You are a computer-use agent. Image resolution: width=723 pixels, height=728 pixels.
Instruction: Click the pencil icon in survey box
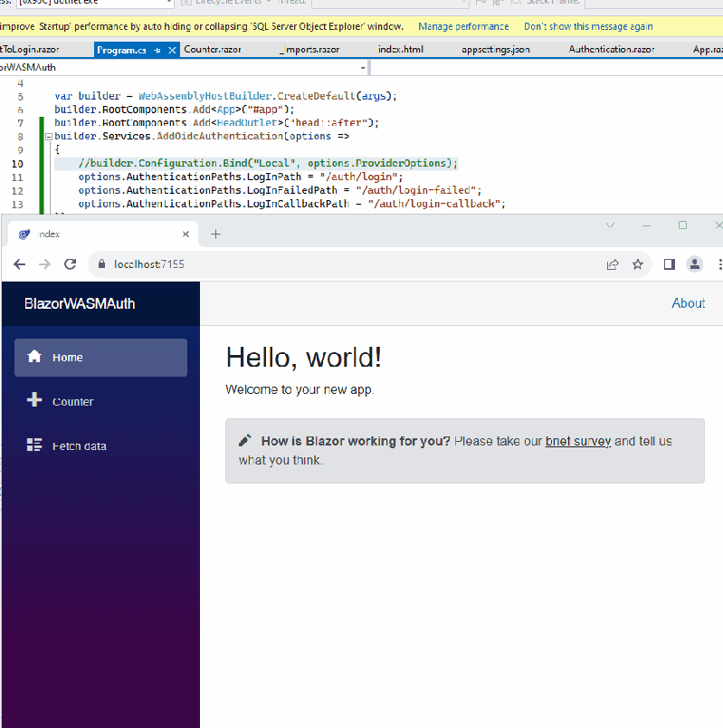click(245, 440)
